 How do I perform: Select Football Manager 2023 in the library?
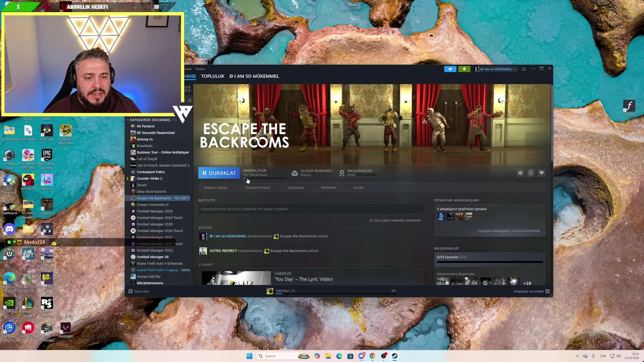154,250
